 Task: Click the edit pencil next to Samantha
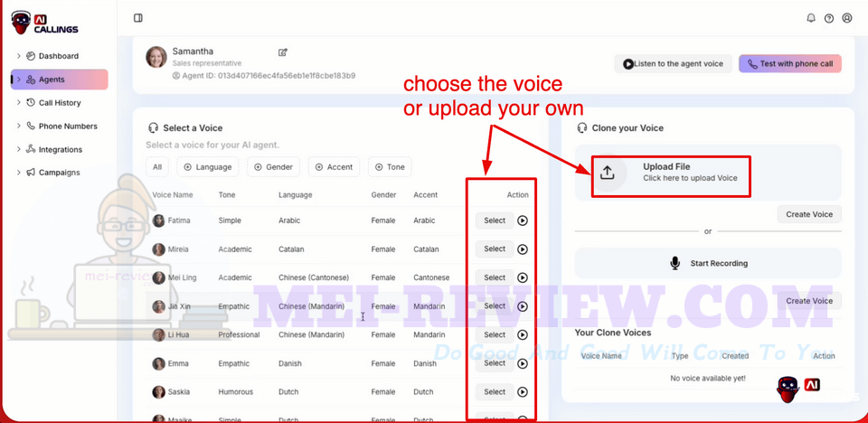coord(283,52)
